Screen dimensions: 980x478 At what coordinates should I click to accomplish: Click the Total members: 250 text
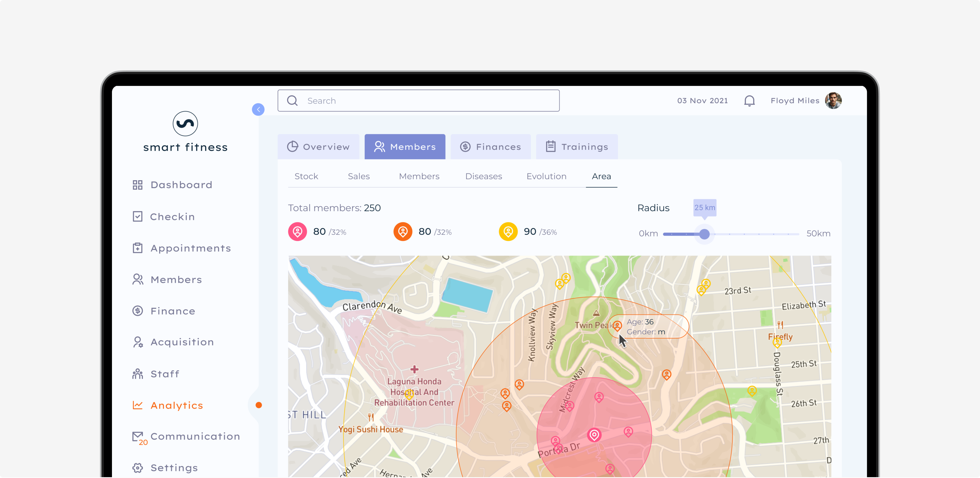click(x=334, y=208)
